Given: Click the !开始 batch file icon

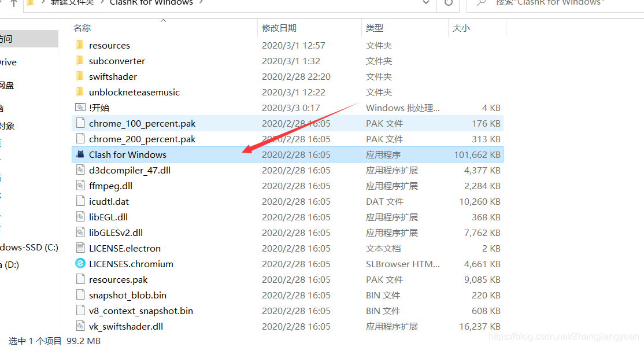Looking at the screenshot, I should tap(80, 107).
